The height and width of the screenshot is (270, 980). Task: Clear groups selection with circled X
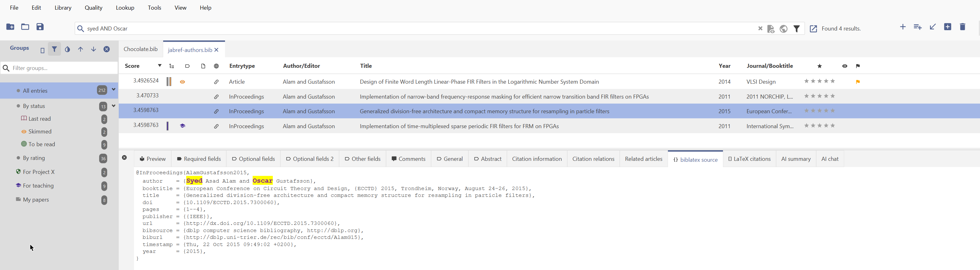(x=107, y=49)
